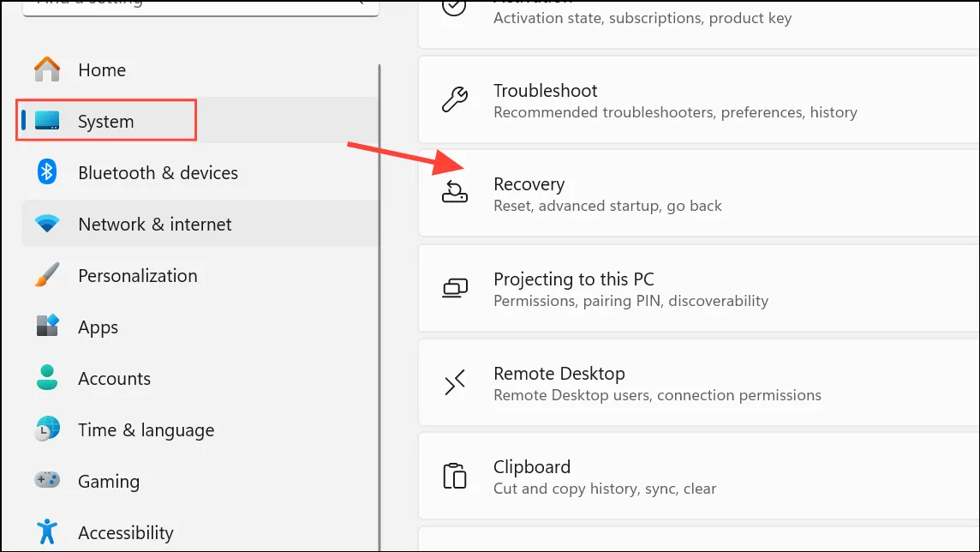This screenshot has height=552, width=980.
Task: Click the Projecting to this PC icon
Action: [454, 288]
